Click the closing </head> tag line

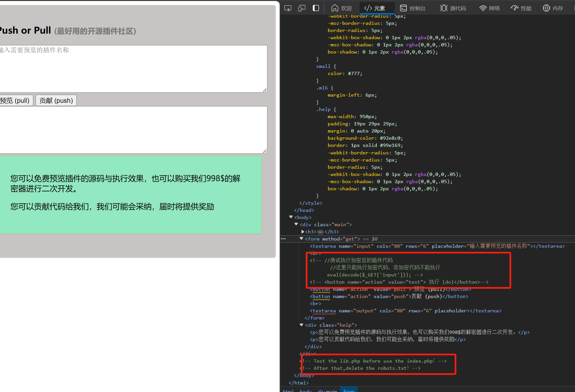[304, 210]
